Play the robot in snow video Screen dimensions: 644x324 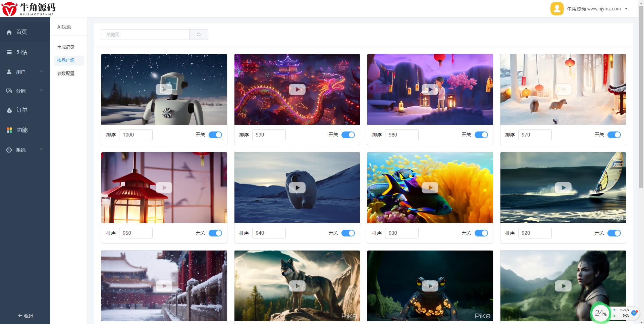pyautogui.click(x=164, y=89)
